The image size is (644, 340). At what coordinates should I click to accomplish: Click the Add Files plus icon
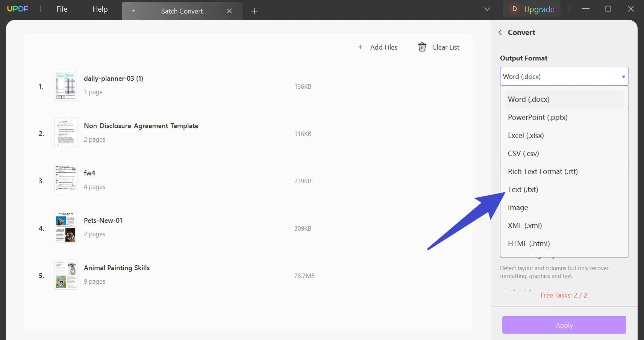tap(360, 47)
